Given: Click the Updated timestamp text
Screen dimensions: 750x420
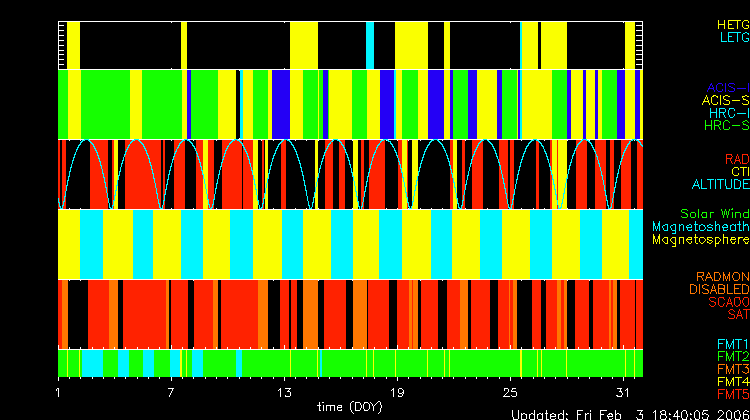Looking at the screenshot, I should point(629,413).
